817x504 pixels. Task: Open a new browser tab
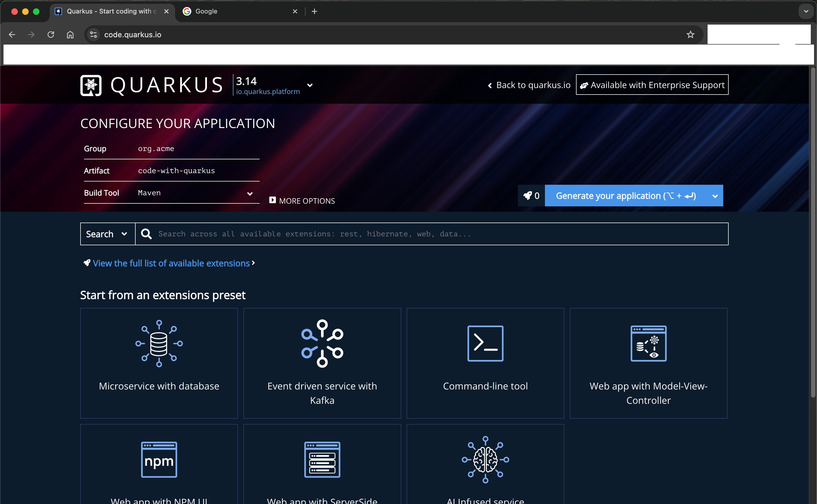(314, 11)
